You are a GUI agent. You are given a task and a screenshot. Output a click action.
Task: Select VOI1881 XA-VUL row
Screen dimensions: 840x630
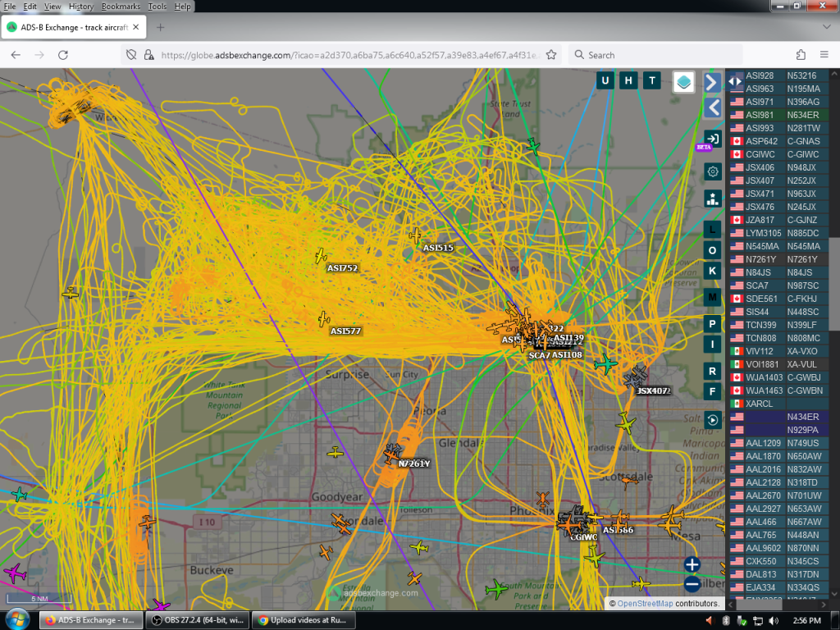[779, 364]
